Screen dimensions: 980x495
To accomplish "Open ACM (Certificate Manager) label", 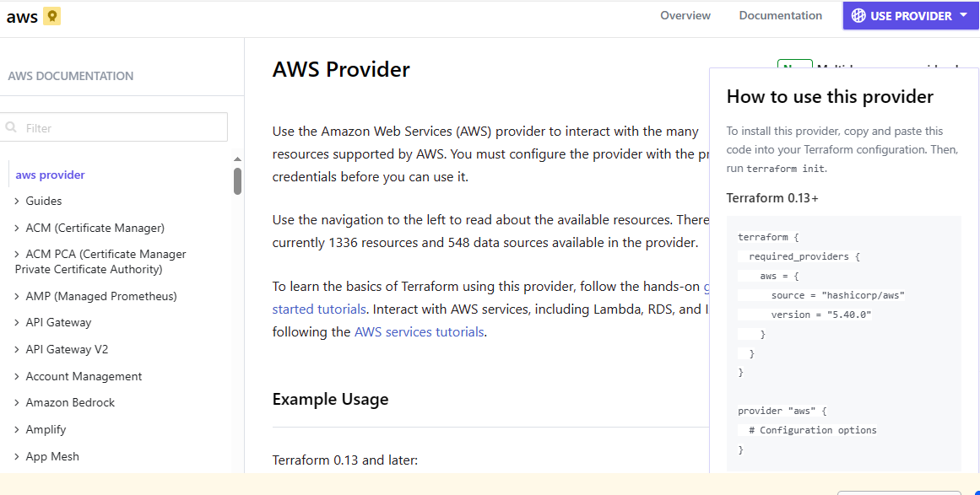I will [95, 228].
